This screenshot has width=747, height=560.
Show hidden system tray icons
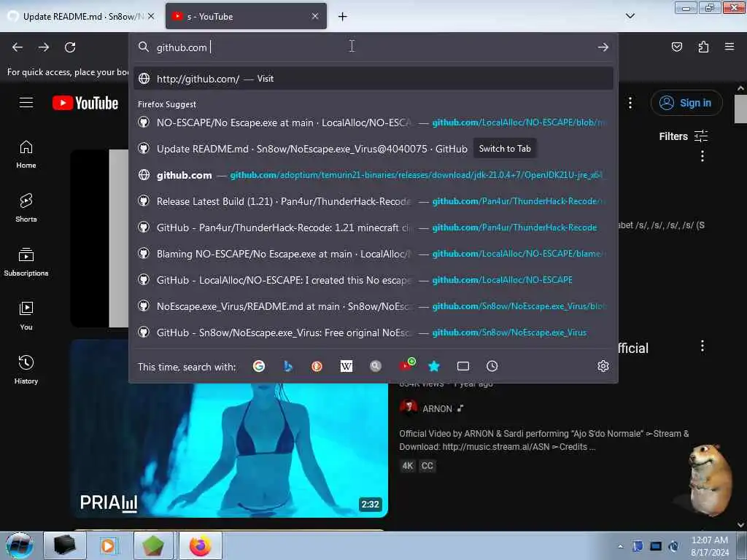coord(620,546)
